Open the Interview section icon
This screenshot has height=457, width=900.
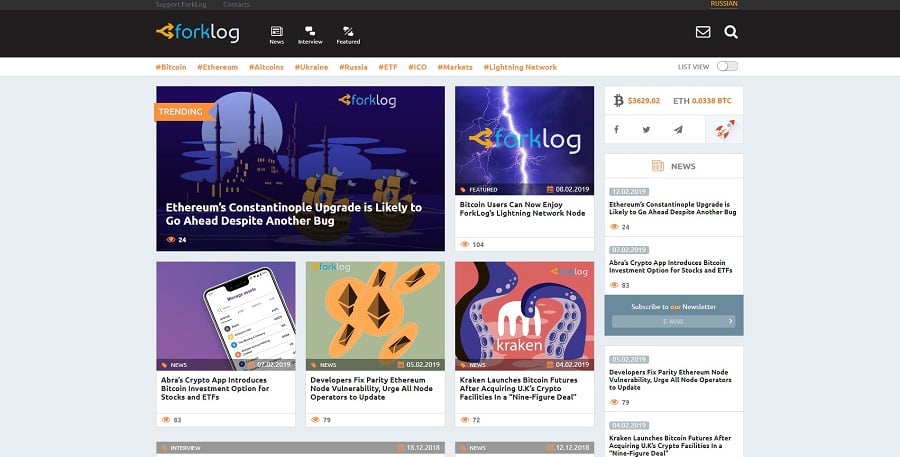(x=310, y=35)
